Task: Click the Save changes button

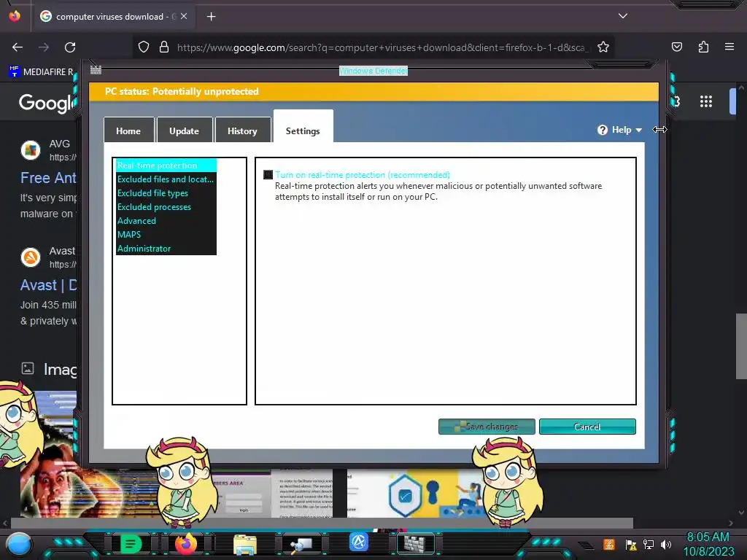Action: pos(487,426)
